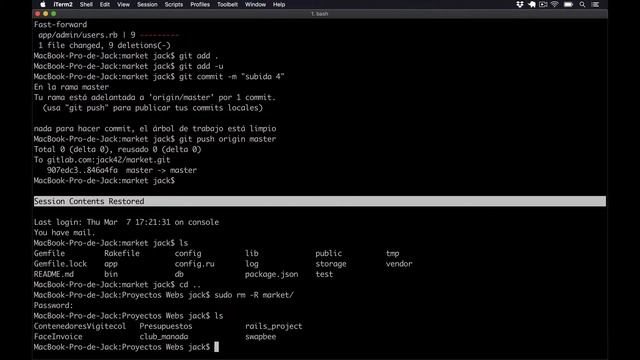Click 'club_manada' directory name
Image resolution: width=640 pixels, height=360 pixels.
point(164,337)
